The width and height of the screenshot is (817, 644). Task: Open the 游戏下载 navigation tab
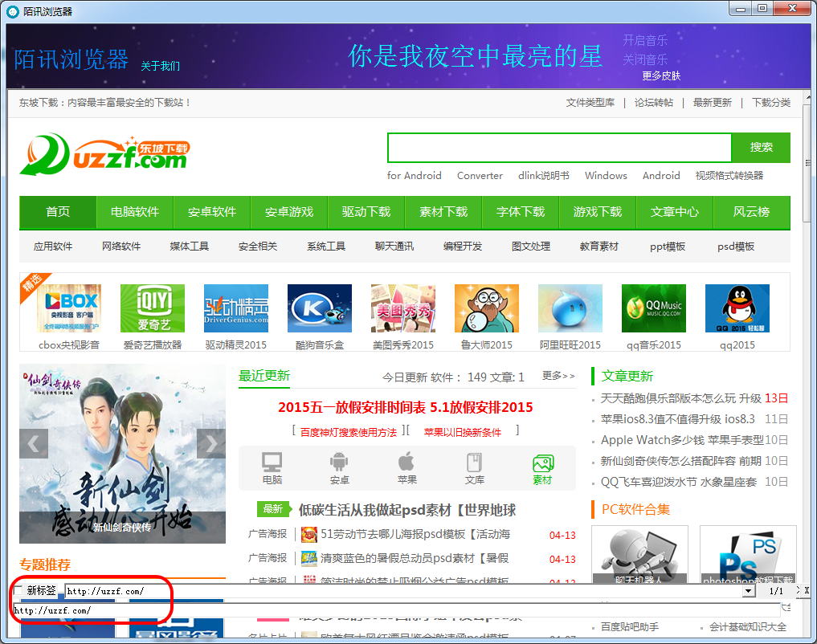pyautogui.click(x=598, y=212)
